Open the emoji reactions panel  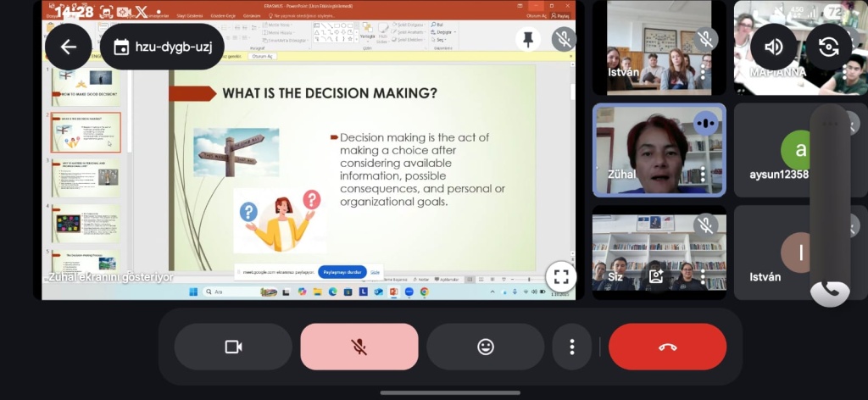[x=485, y=347]
